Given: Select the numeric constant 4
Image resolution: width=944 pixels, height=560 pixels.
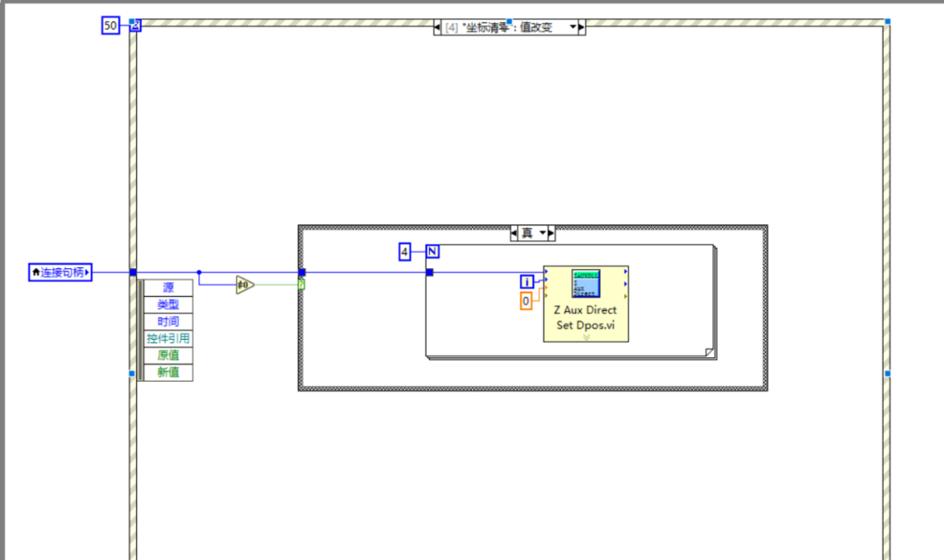Looking at the screenshot, I should (405, 252).
